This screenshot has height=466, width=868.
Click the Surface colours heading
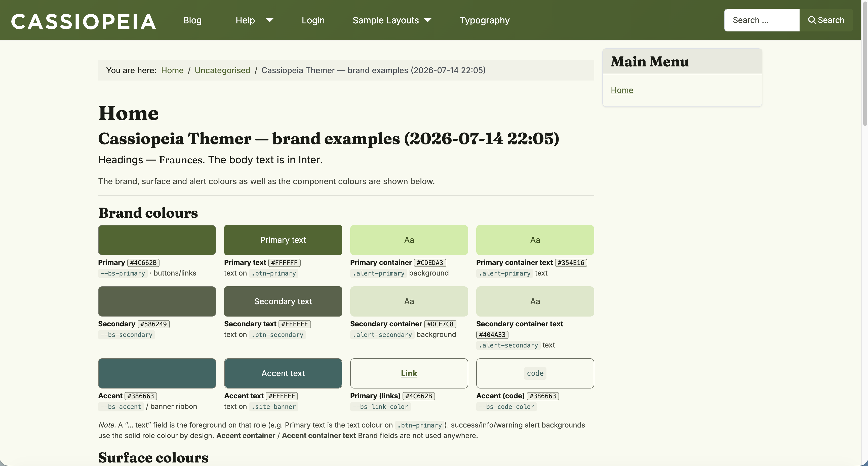(x=153, y=458)
